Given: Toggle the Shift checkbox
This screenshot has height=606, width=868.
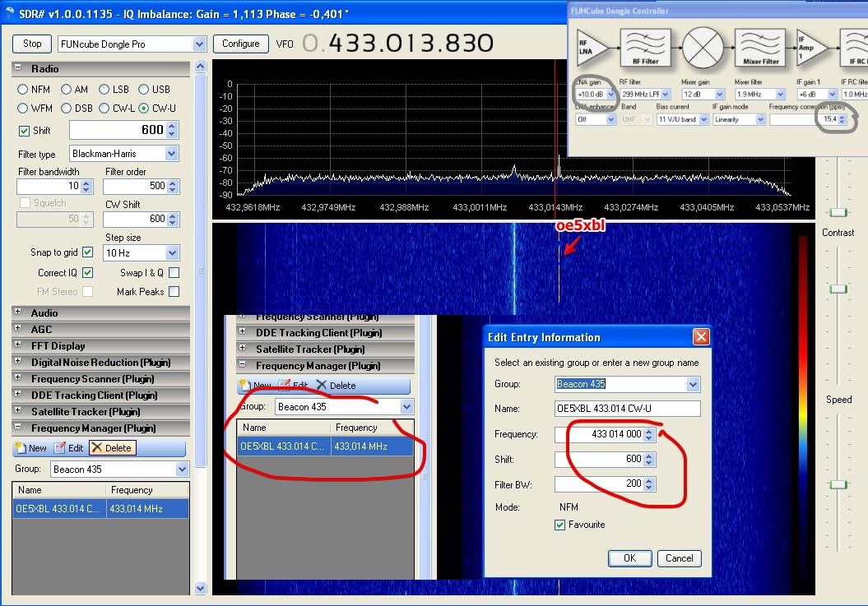Looking at the screenshot, I should click(x=24, y=131).
